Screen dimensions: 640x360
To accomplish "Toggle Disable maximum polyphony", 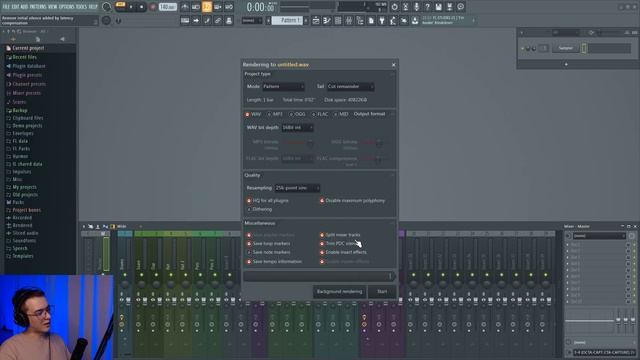I will [352, 201].
